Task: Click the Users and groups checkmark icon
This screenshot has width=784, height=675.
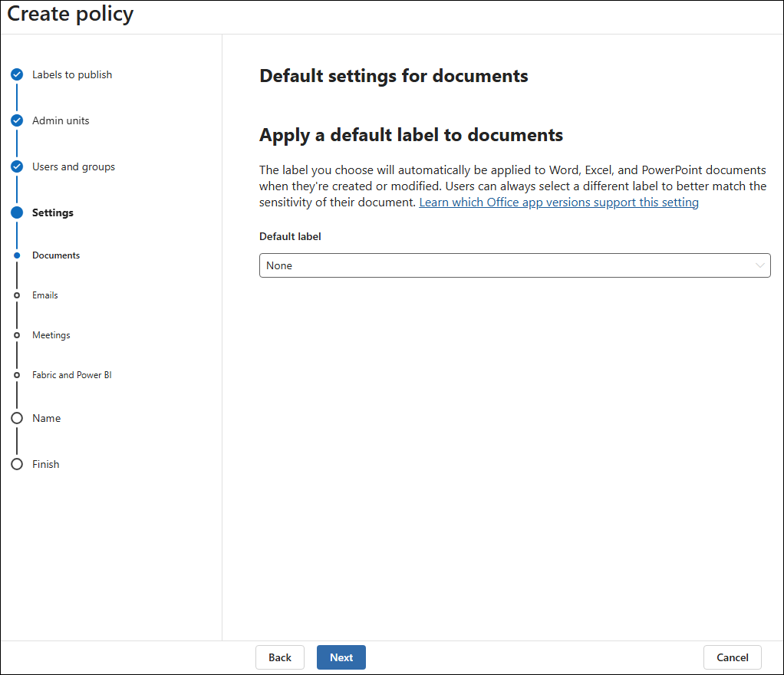Action: click(x=17, y=166)
